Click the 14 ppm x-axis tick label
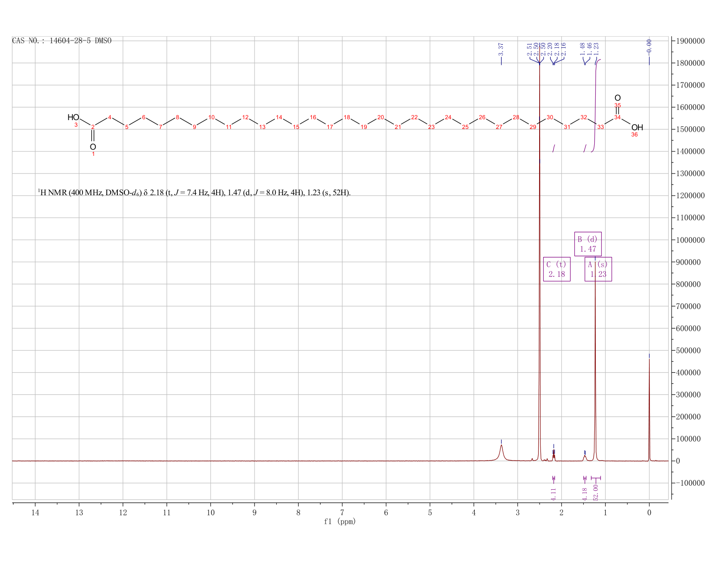 [35, 512]
